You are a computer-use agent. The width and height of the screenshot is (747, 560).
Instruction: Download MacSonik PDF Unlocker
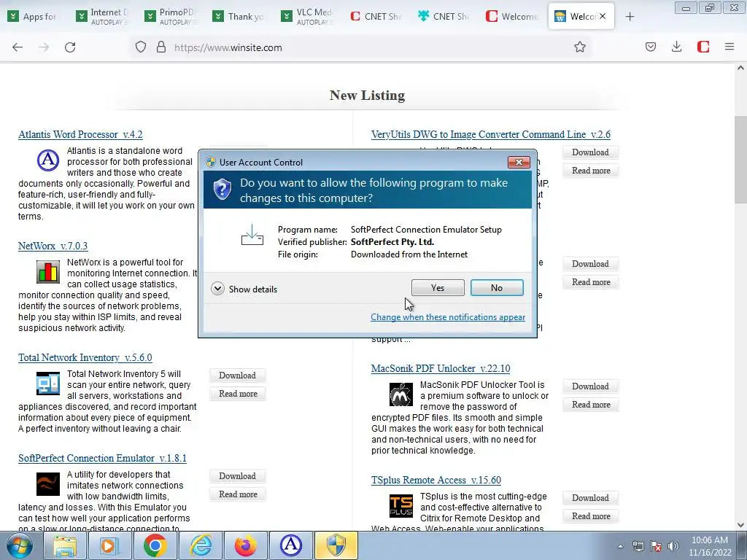coord(590,386)
